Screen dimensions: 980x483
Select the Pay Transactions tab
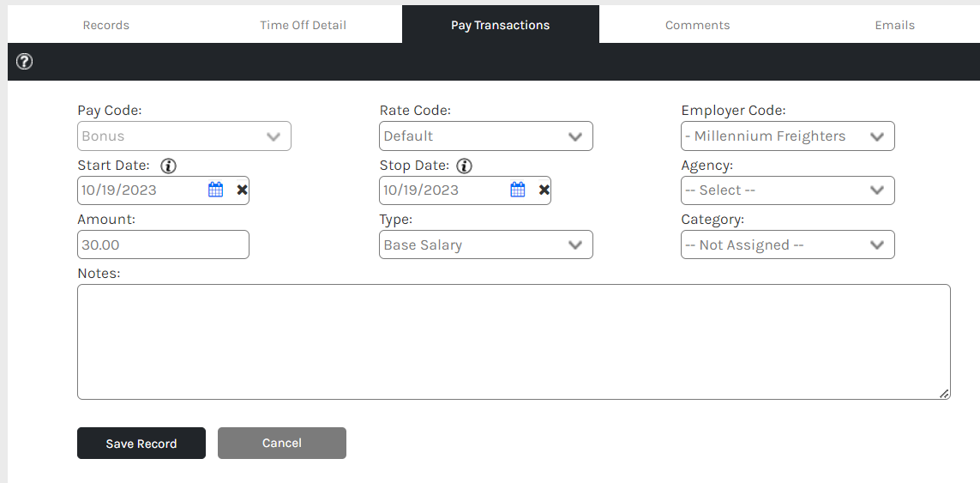pyautogui.click(x=501, y=25)
